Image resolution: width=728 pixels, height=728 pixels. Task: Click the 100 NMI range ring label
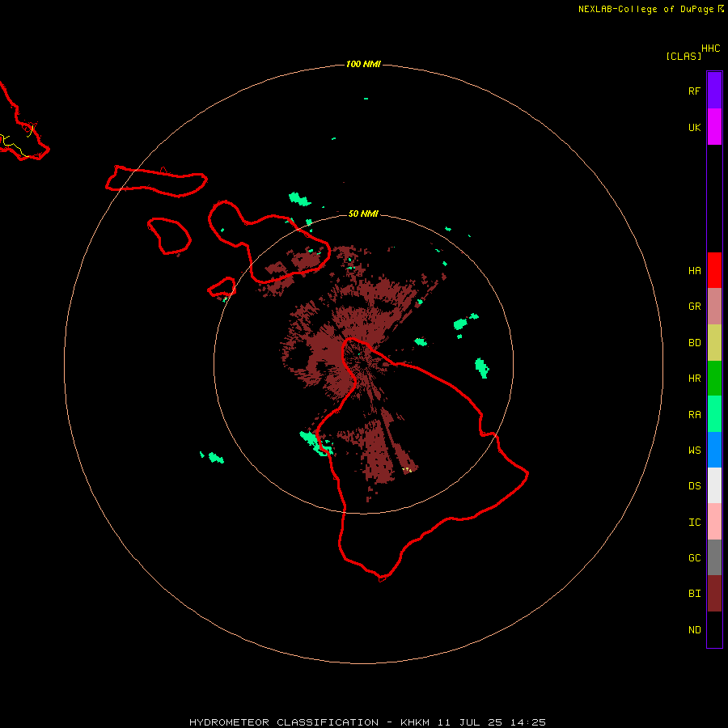pos(363,64)
